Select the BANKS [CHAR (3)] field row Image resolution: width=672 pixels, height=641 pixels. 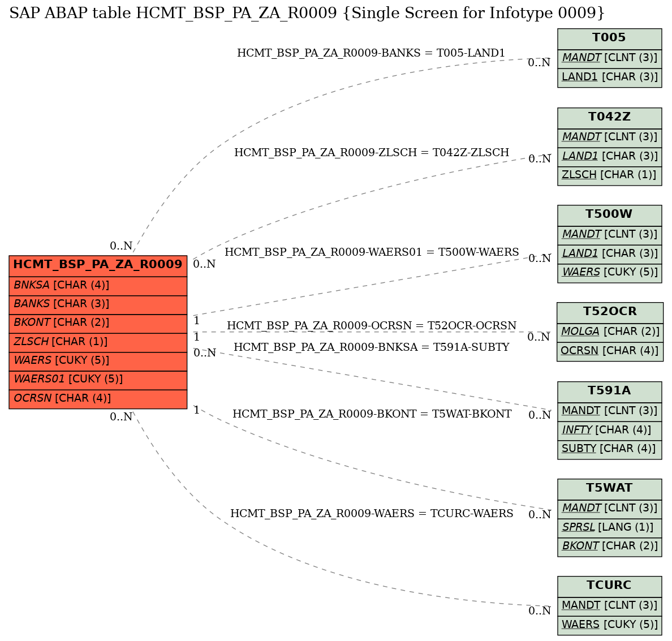(98, 305)
